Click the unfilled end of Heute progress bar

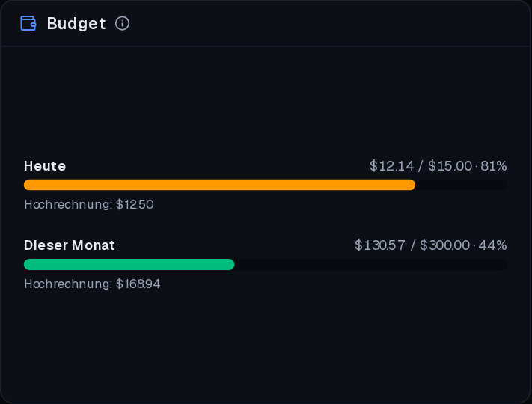point(462,185)
